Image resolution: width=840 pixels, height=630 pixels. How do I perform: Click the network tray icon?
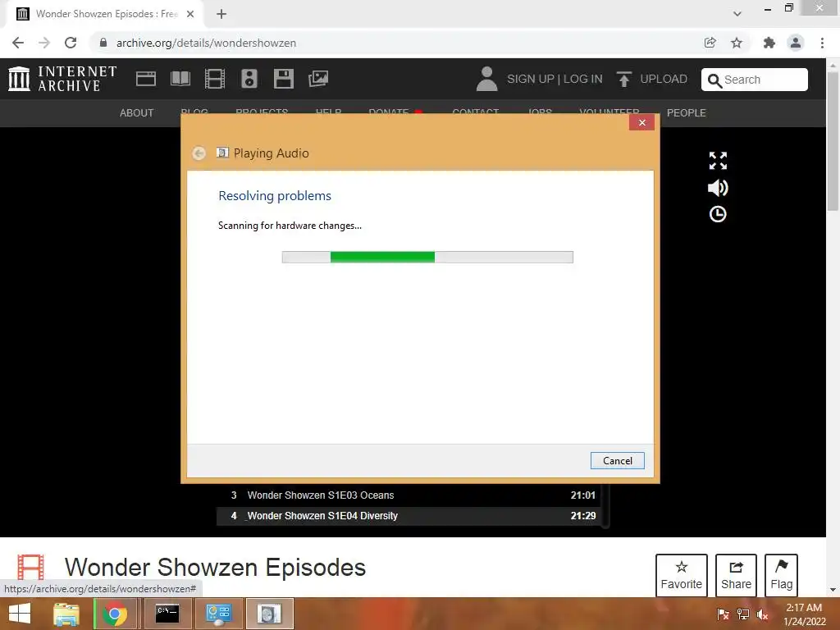tap(743, 614)
